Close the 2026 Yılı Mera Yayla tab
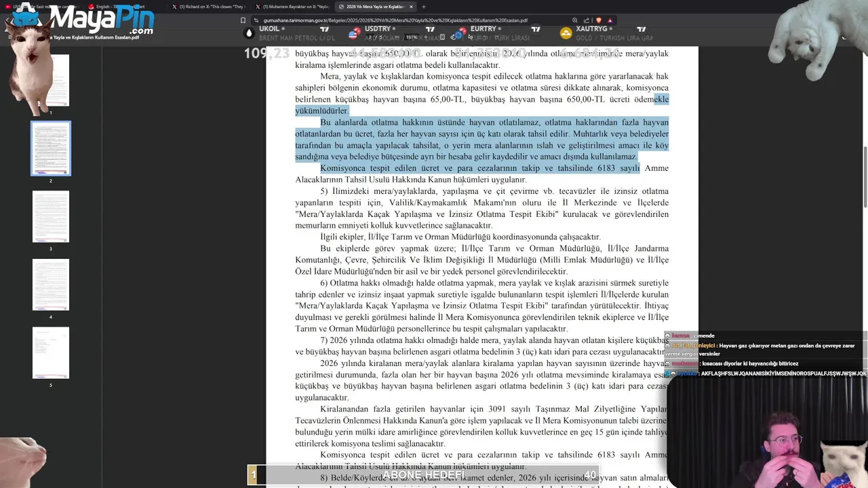 [411, 7]
